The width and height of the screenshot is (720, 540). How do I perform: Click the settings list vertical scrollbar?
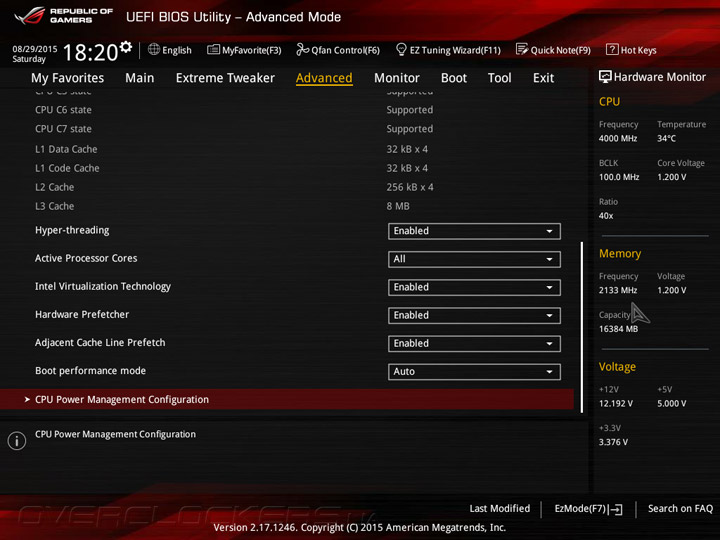pos(582,327)
